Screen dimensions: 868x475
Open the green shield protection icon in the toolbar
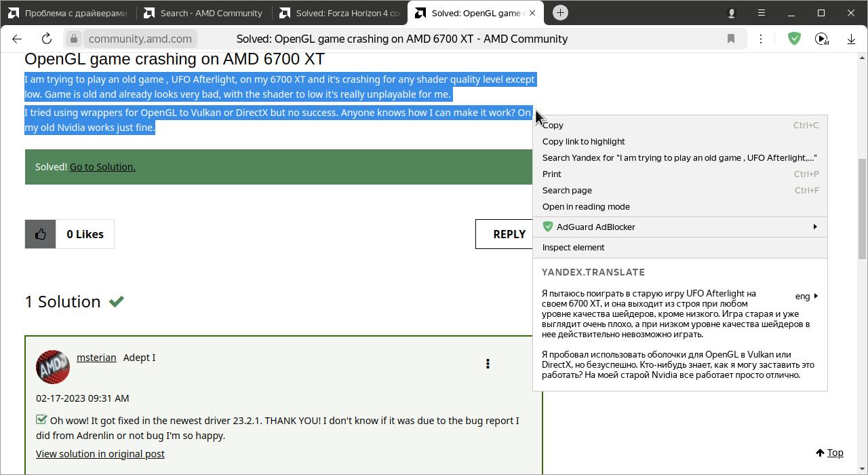pos(794,39)
